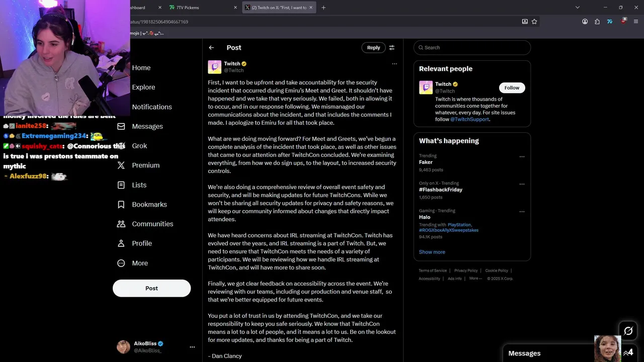
Task: Click the search magnifier icon
Action: [421, 48]
